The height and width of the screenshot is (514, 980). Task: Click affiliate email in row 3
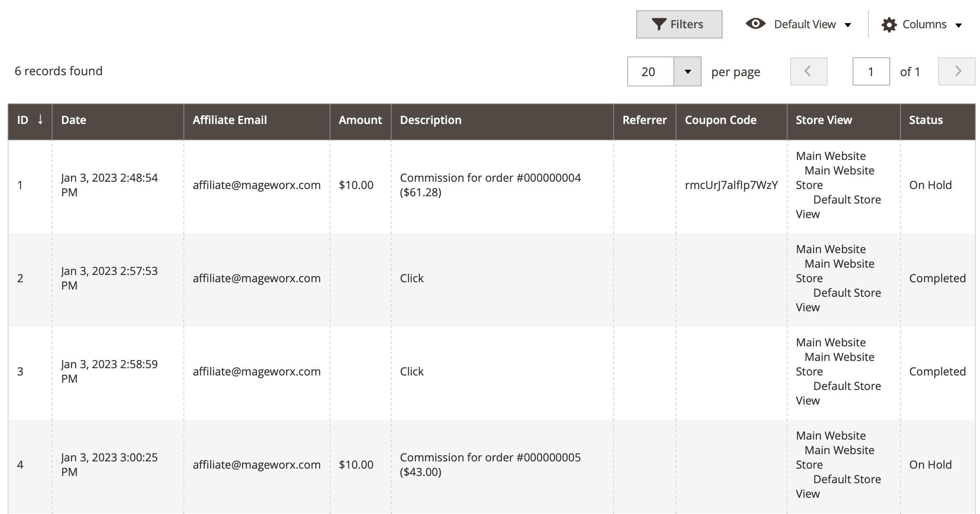coord(257,372)
